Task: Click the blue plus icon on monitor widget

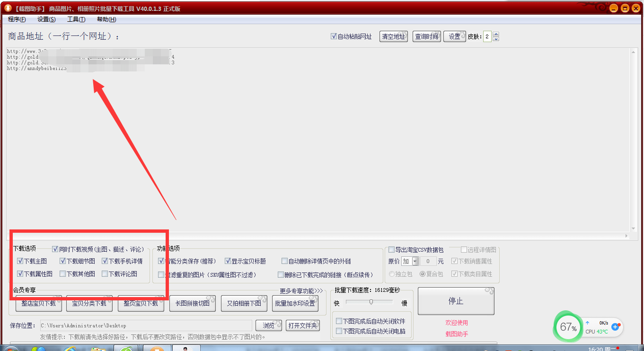Action: pyautogui.click(x=615, y=327)
